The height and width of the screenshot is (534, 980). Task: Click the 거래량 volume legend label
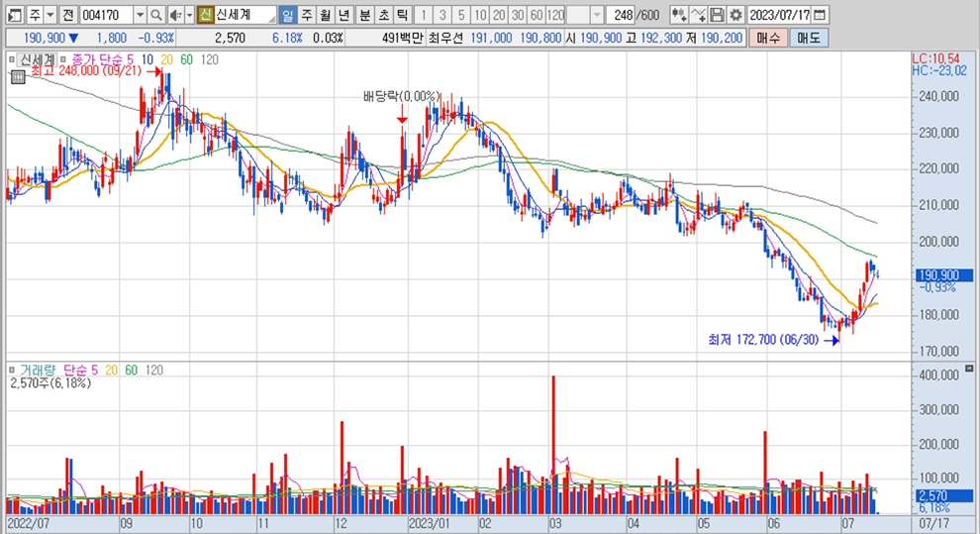point(37,371)
